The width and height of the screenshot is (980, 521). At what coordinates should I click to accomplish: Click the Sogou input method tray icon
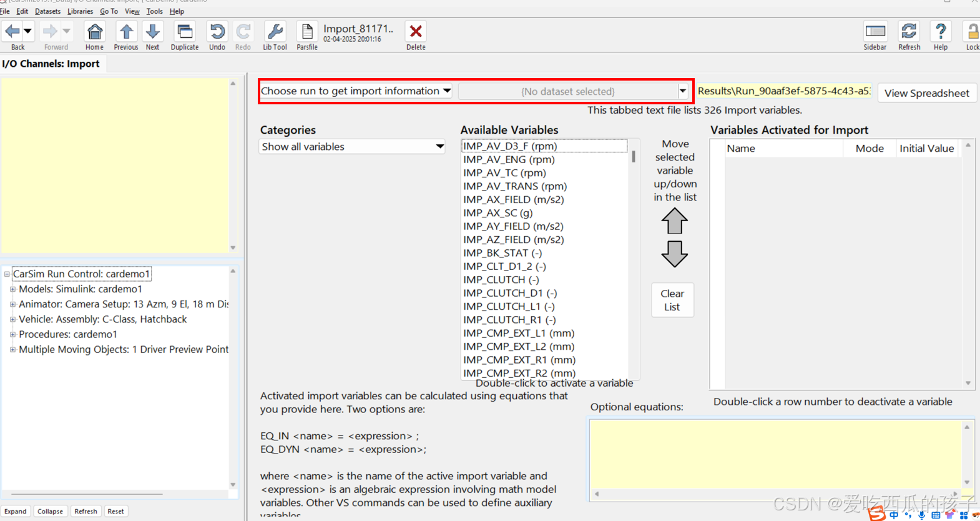(x=877, y=514)
